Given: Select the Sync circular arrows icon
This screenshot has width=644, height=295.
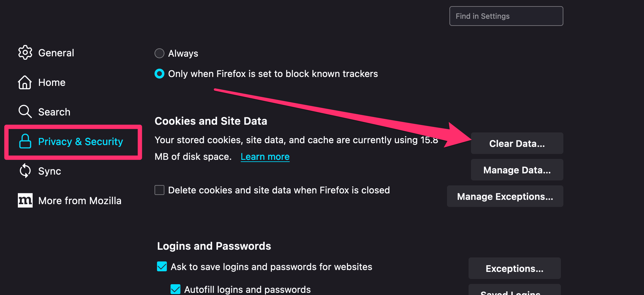Looking at the screenshot, I should (x=25, y=171).
